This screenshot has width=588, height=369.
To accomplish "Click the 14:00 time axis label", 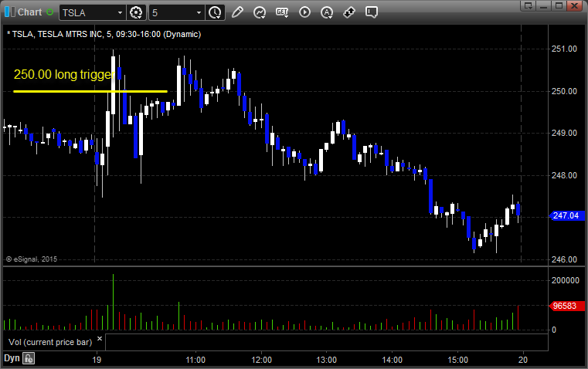I will (393, 360).
